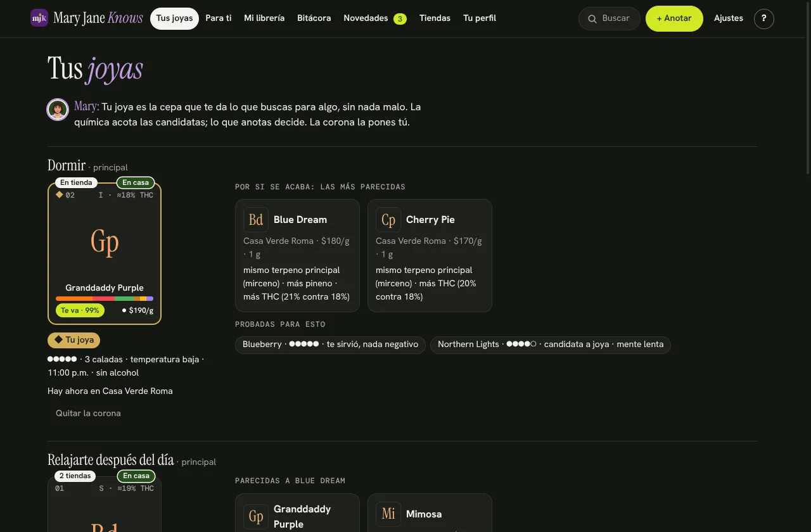
Task: Open the Para ti tab
Action: 219,18
